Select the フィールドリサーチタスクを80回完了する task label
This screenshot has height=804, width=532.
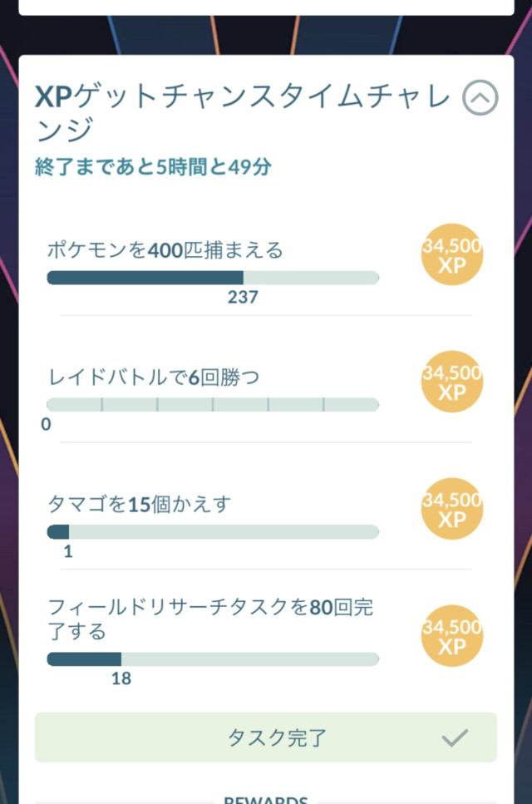point(209,619)
